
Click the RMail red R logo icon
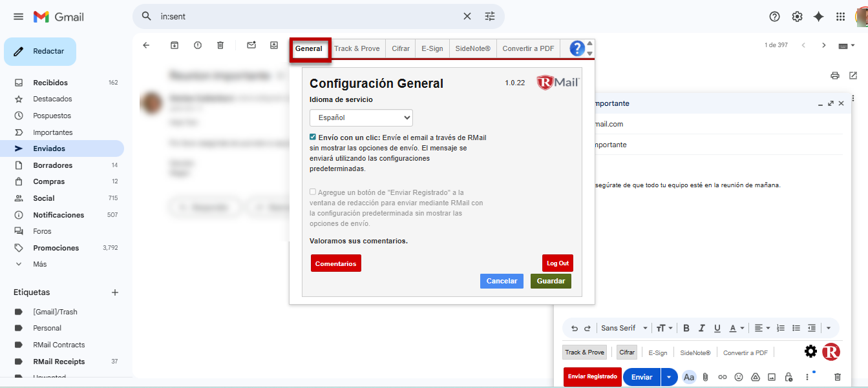pos(831,352)
